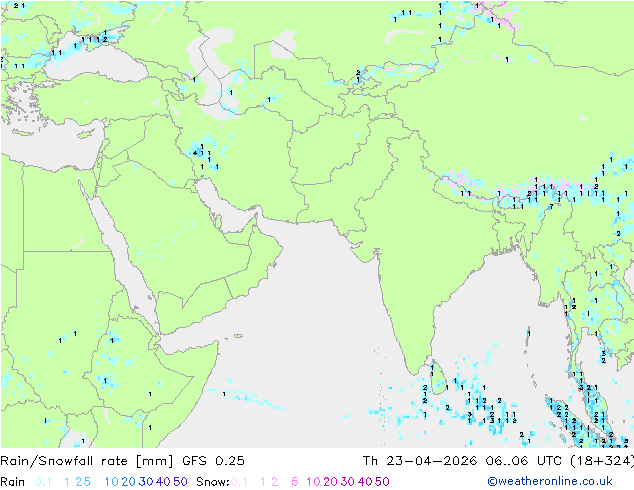Click the rainfall value 4 over western Iran
The height and width of the screenshot is (490, 634).
(195, 153)
